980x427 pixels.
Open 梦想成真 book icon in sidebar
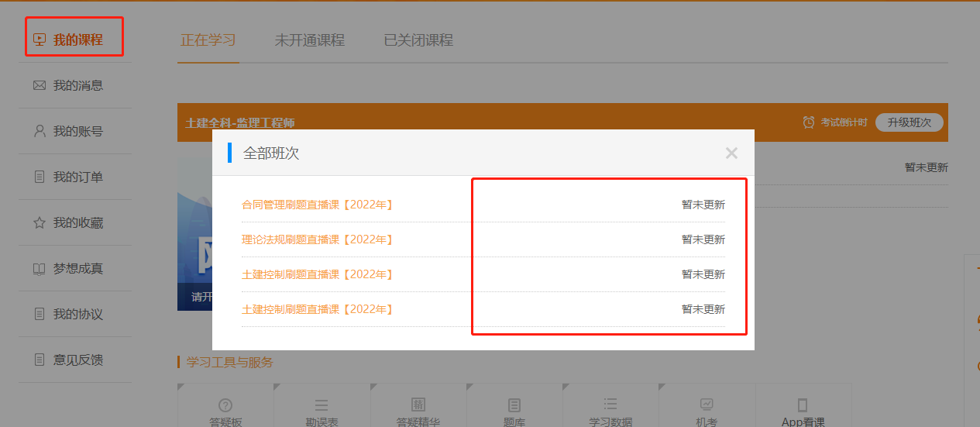tap(40, 269)
